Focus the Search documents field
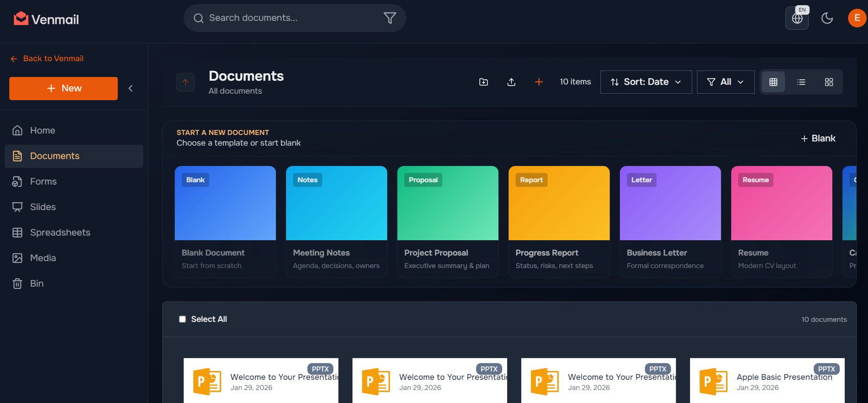Image resolution: width=868 pixels, height=403 pixels. (x=287, y=18)
